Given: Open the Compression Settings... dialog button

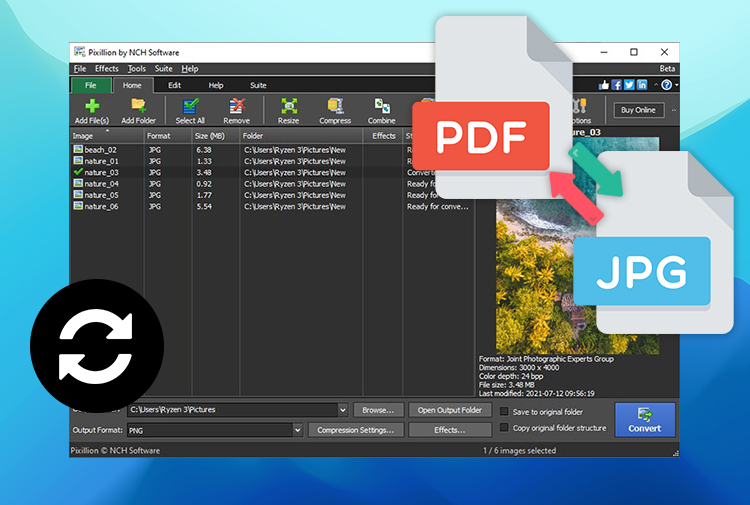Looking at the screenshot, I should (356, 430).
